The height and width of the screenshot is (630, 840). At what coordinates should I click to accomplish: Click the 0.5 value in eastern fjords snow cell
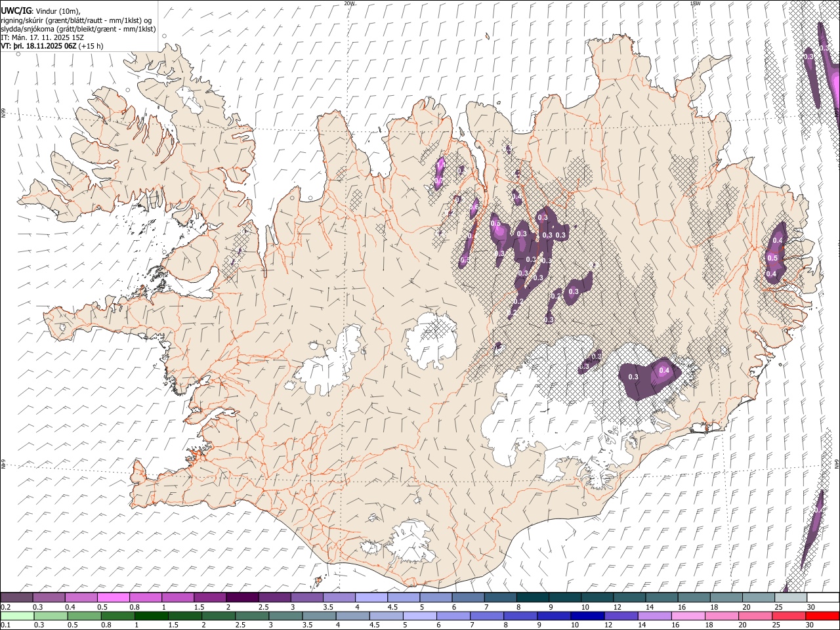pyautogui.click(x=772, y=258)
